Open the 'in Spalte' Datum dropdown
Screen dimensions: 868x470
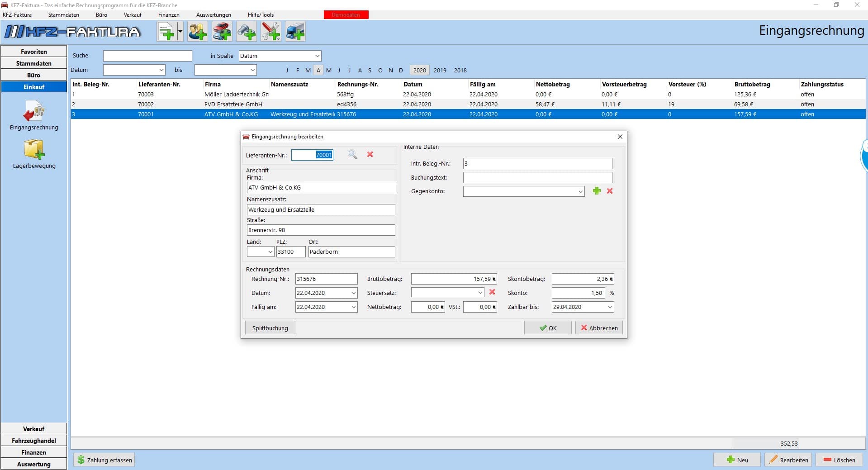[x=317, y=56]
